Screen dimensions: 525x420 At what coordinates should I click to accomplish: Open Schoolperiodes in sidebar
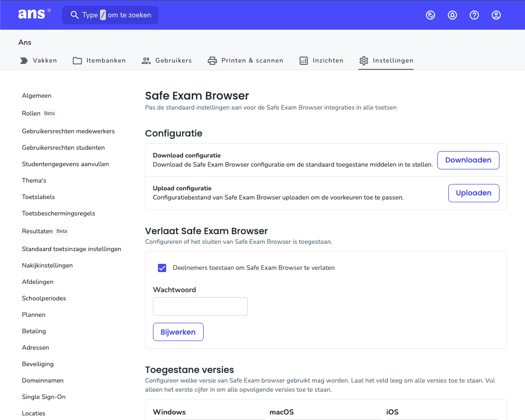(x=44, y=299)
